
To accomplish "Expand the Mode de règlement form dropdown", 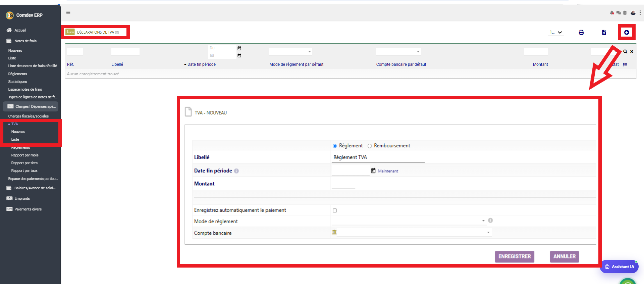I will [x=409, y=221].
